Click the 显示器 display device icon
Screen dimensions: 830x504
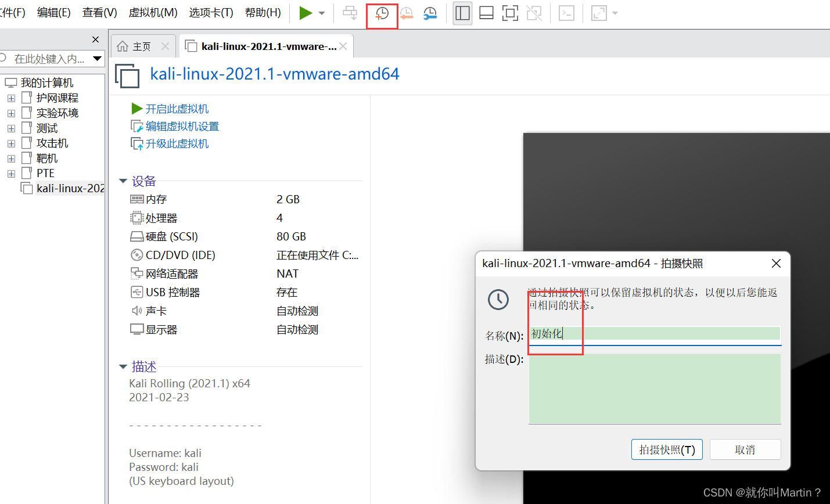[x=136, y=329]
